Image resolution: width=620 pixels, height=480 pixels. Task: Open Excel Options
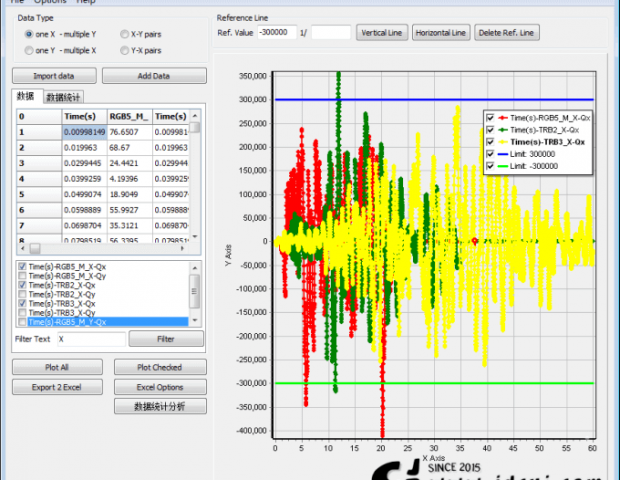[x=160, y=386]
